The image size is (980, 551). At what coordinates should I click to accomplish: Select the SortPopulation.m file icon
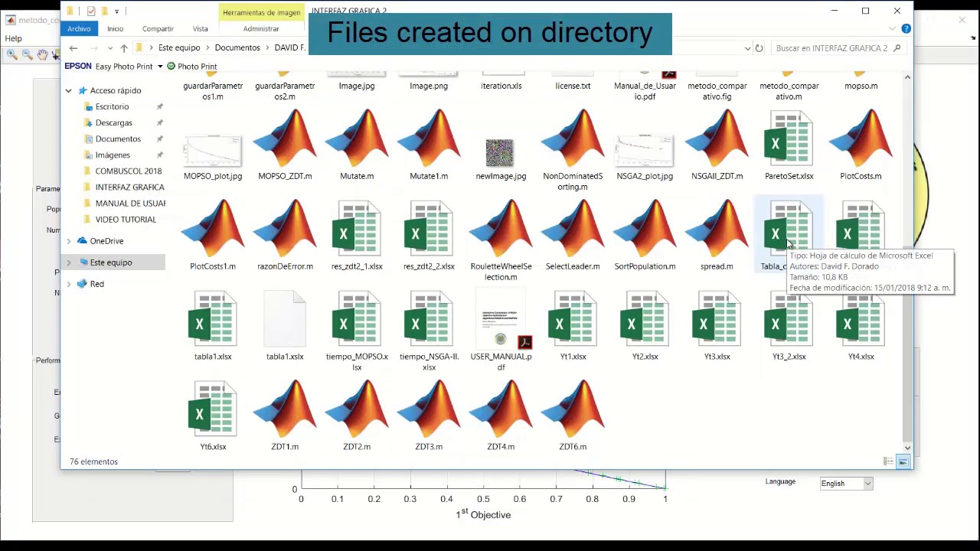pyautogui.click(x=645, y=228)
